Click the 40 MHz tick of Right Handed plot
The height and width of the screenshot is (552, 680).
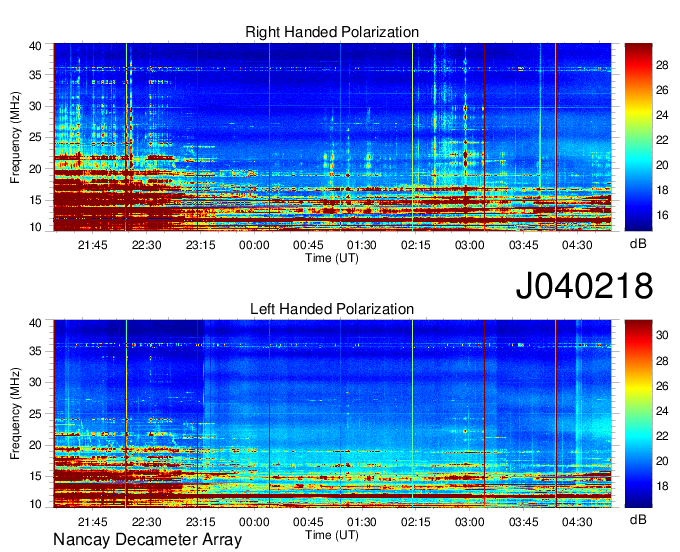click(35, 46)
